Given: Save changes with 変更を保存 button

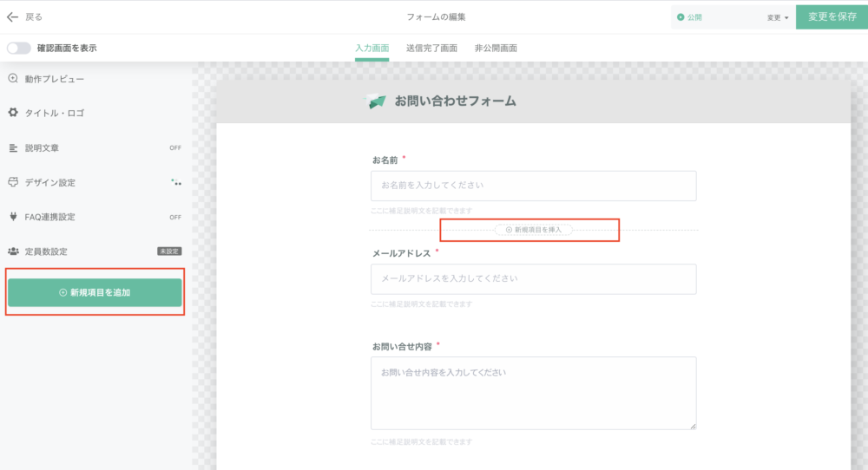Looking at the screenshot, I should [x=832, y=16].
